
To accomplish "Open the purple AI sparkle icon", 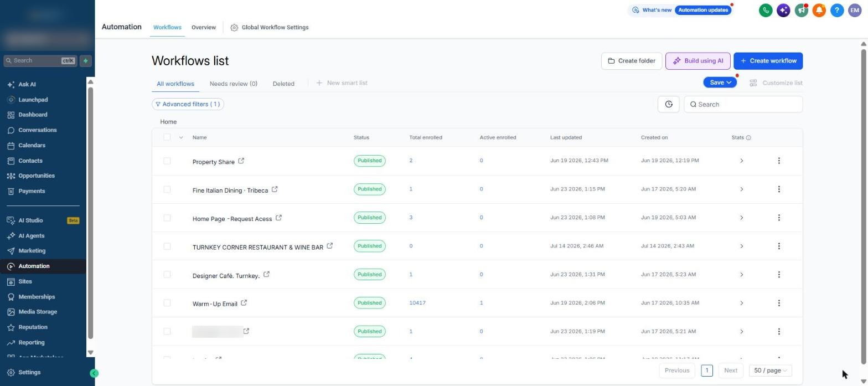I will (x=783, y=10).
